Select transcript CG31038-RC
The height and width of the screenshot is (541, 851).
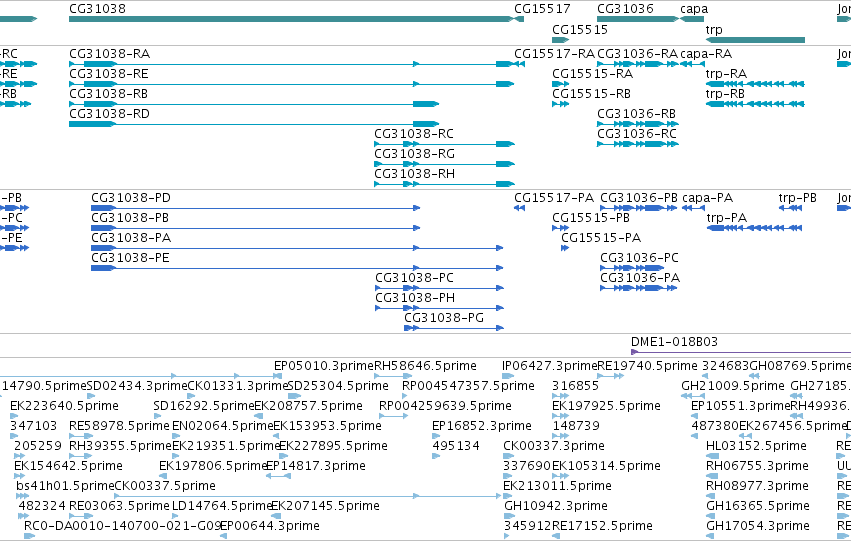click(x=444, y=144)
